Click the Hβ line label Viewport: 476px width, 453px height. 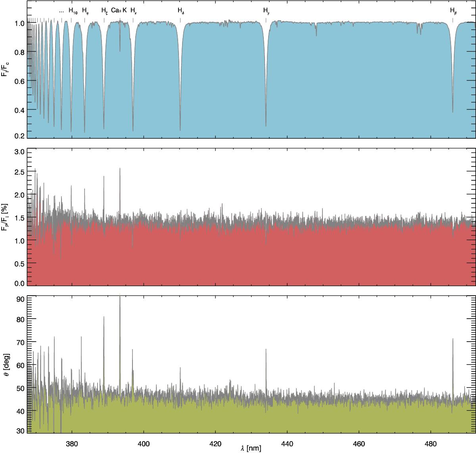click(453, 11)
